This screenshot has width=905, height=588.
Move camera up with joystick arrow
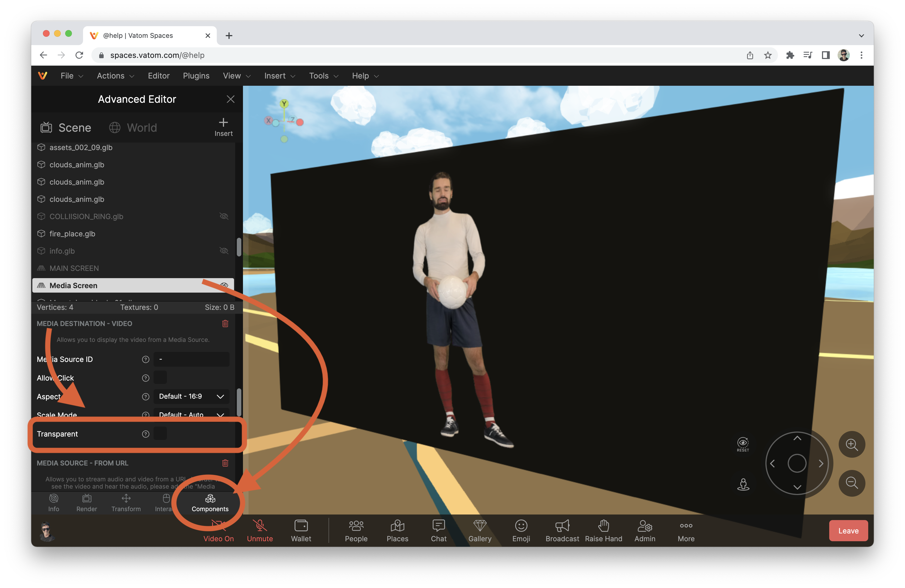(x=797, y=438)
